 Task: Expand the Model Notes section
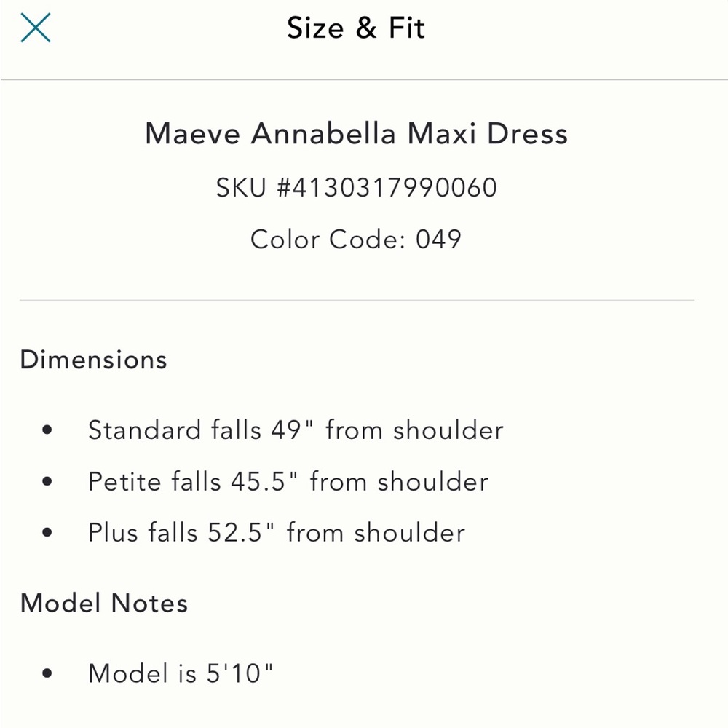click(104, 603)
